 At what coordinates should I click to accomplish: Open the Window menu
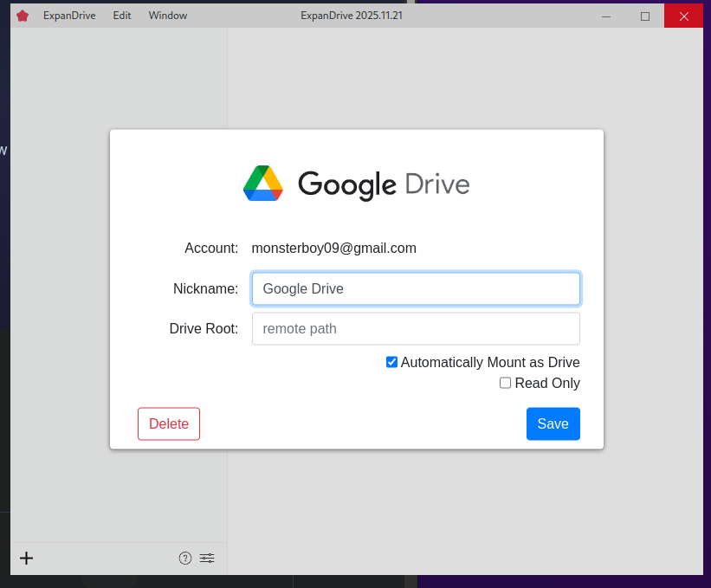168,16
